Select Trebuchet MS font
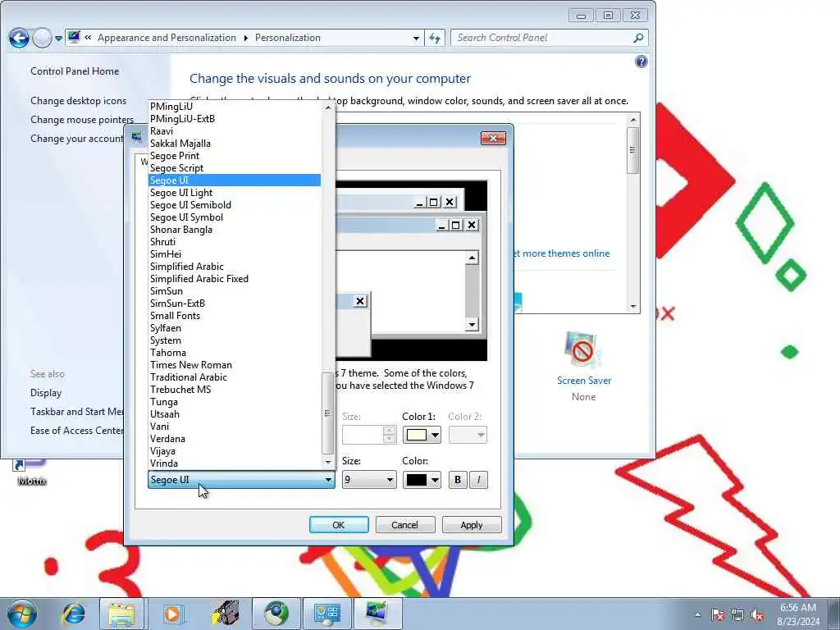 tap(235, 390)
